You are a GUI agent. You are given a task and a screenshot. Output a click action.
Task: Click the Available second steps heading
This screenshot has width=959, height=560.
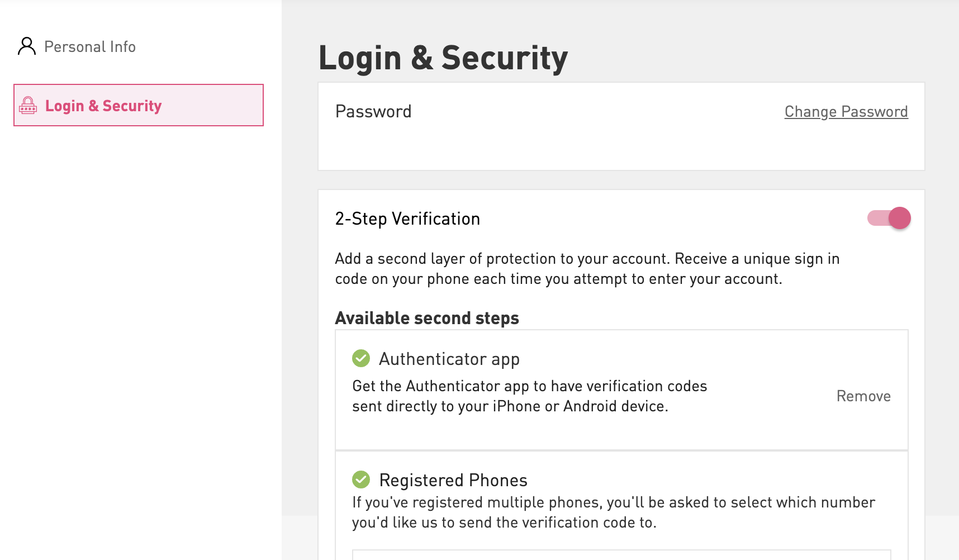(x=426, y=317)
